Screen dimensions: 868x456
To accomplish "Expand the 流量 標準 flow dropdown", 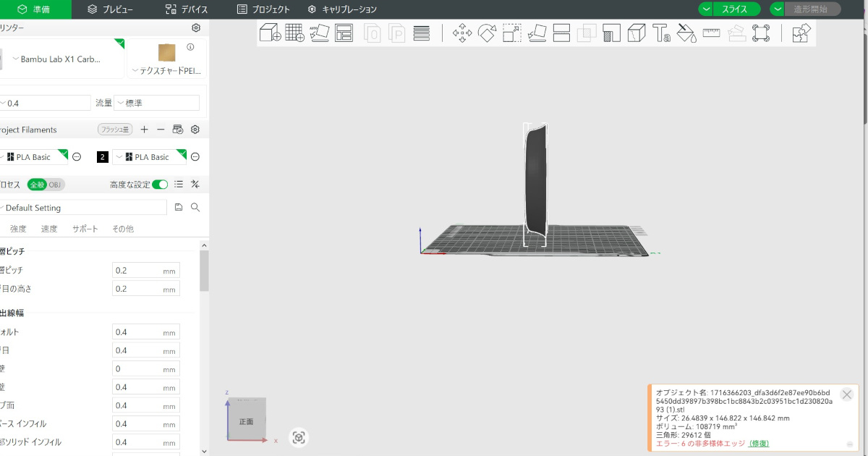I will point(156,103).
